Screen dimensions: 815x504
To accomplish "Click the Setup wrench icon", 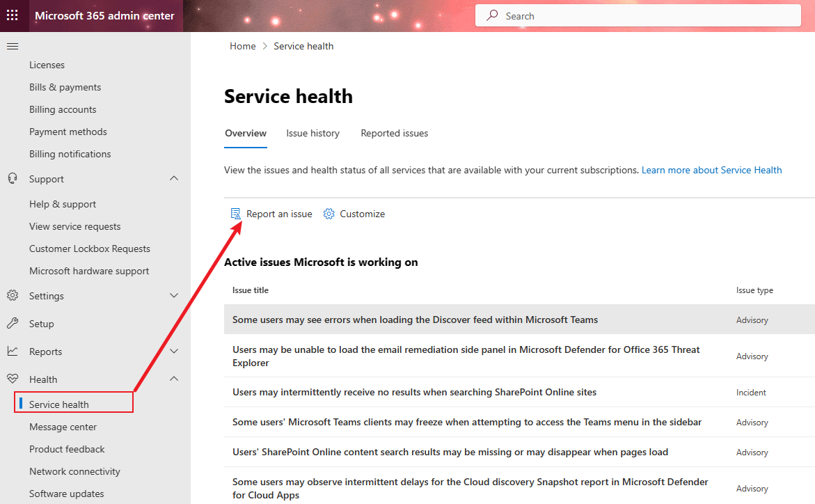I will [13, 323].
